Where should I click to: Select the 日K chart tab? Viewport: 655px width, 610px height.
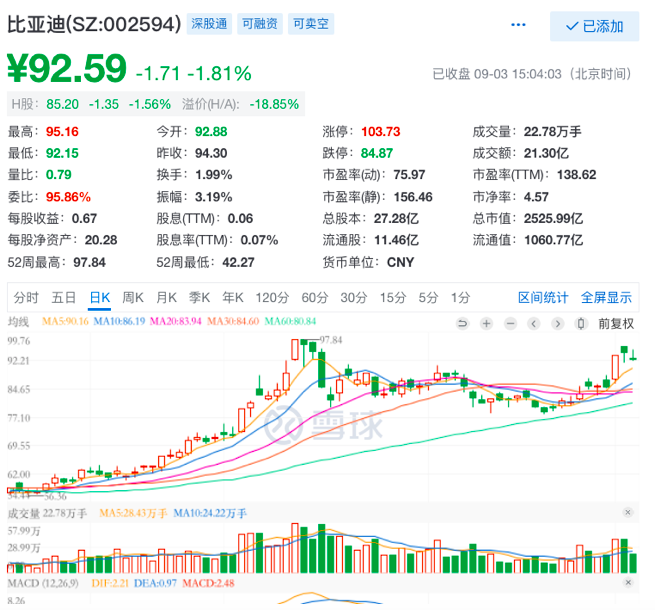tap(99, 298)
